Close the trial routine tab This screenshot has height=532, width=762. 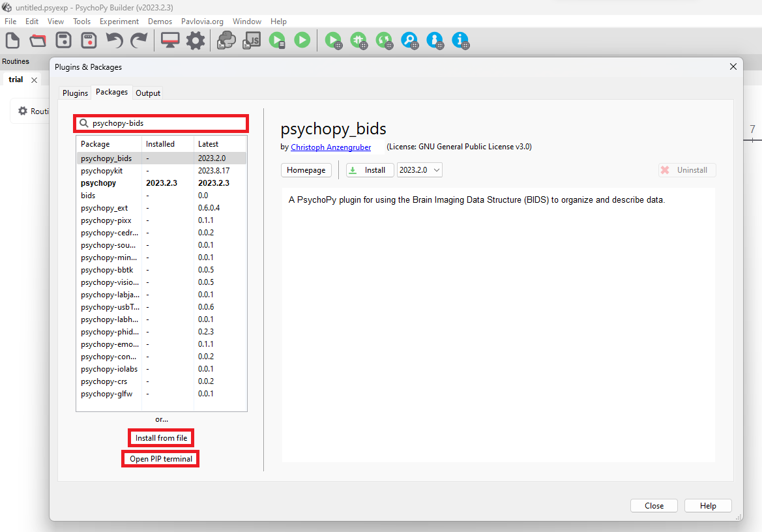click(34, 80)
